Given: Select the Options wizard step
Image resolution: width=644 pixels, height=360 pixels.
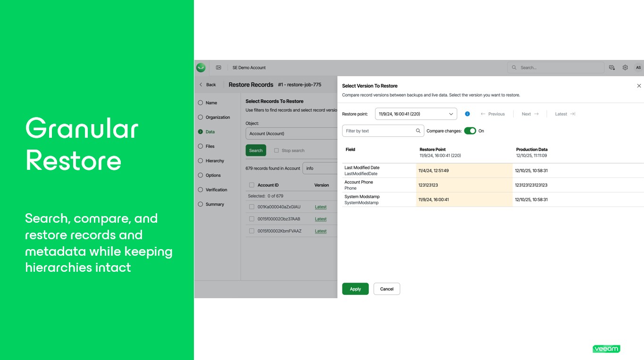Looking at the screenshot, I should pos(213,176).
